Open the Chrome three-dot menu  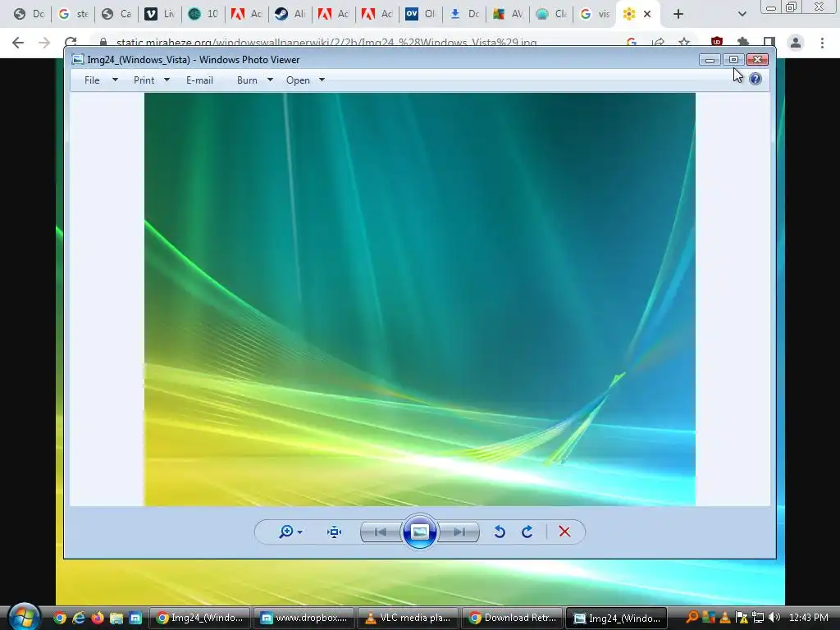[822, 43]
